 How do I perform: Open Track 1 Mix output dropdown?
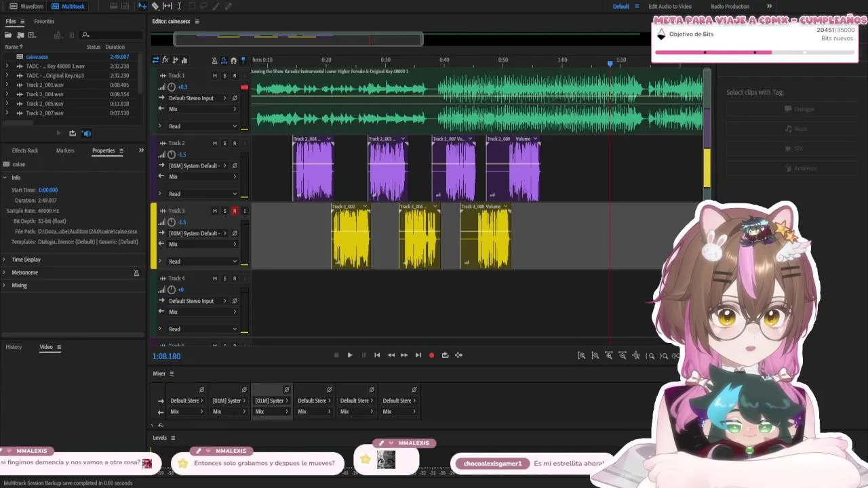(202, 109)
